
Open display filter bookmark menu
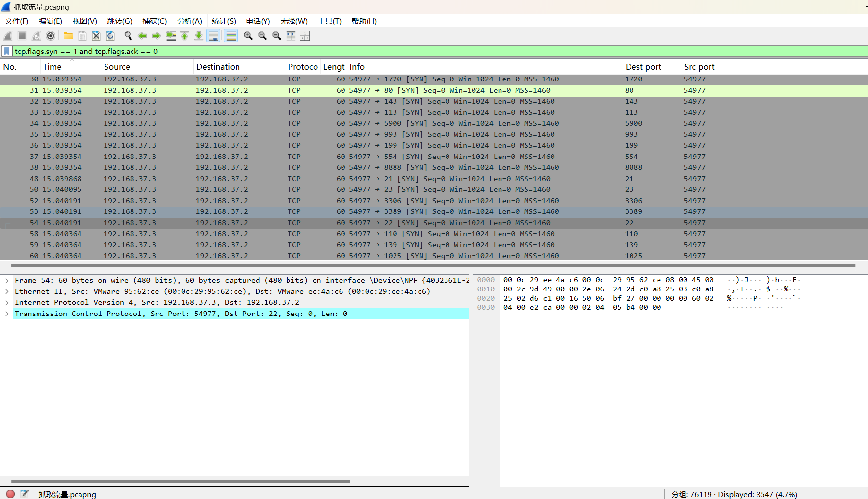click(x=7, y=51)
